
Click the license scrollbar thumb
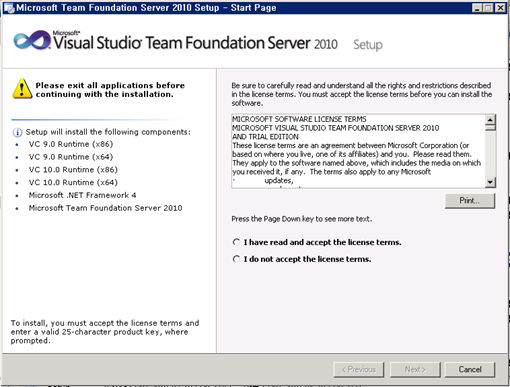[490, 127]
